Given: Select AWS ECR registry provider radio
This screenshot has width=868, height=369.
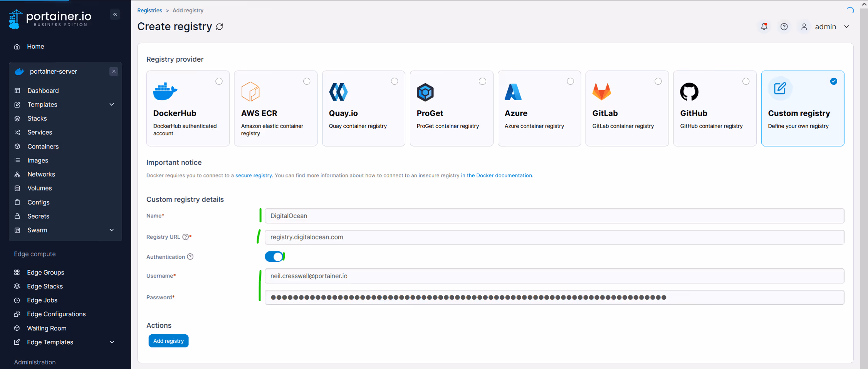Looking at the screenshot, I should 307,81.
